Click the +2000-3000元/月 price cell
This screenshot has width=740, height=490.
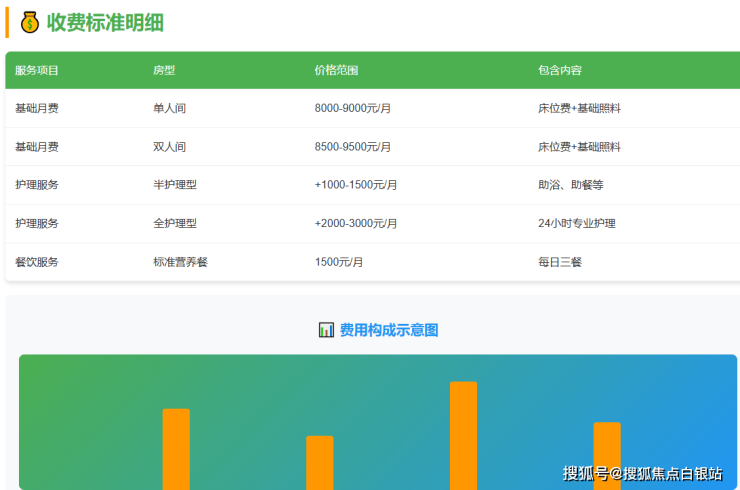click(x=355, y=223)
